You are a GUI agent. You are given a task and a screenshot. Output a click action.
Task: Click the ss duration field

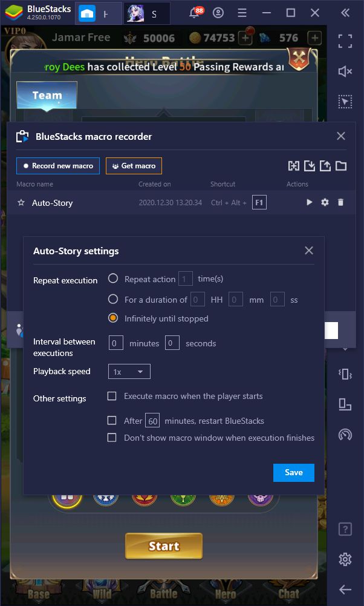pyautogui.click(x=277, y=300)
